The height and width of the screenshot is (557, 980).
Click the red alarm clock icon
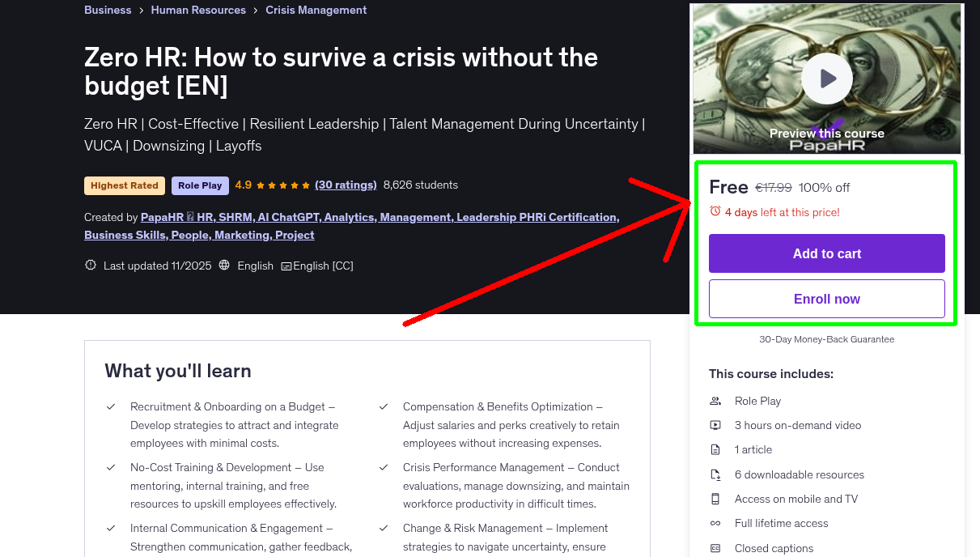[x=715, y=210]
